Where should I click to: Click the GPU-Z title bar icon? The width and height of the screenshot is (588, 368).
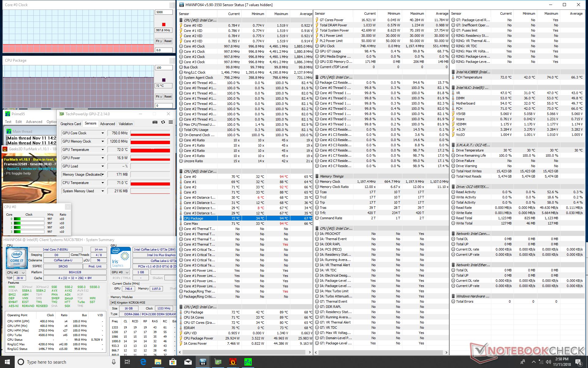[x=62, y=114]
